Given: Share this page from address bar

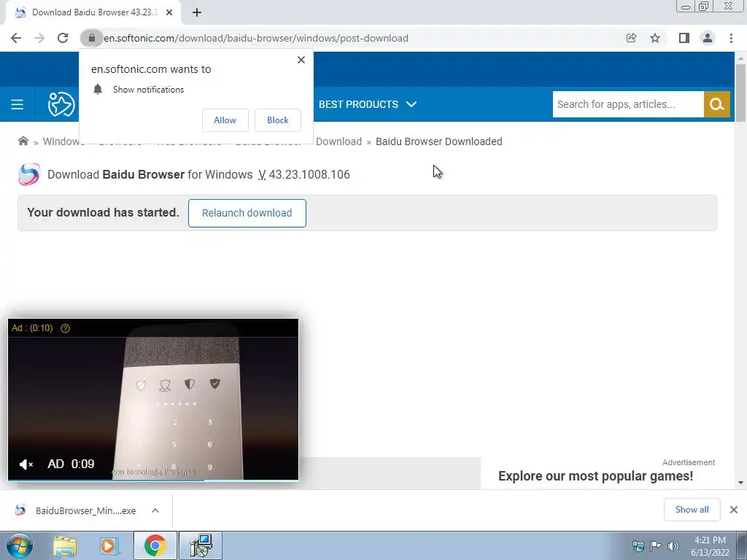Looking at the screenshot, I should click(x=631, y=38).
